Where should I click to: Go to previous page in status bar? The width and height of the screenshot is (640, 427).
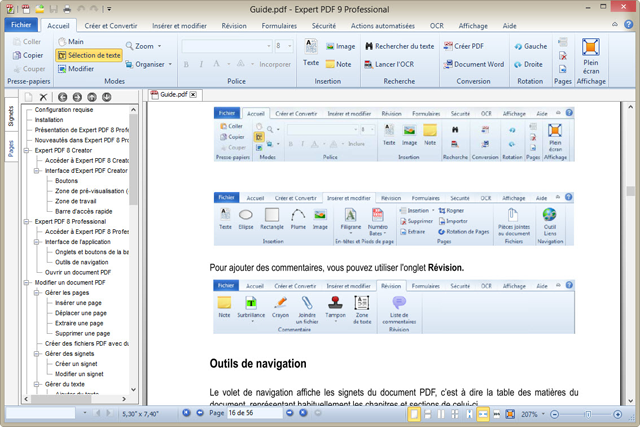click(x=200, y=413)
